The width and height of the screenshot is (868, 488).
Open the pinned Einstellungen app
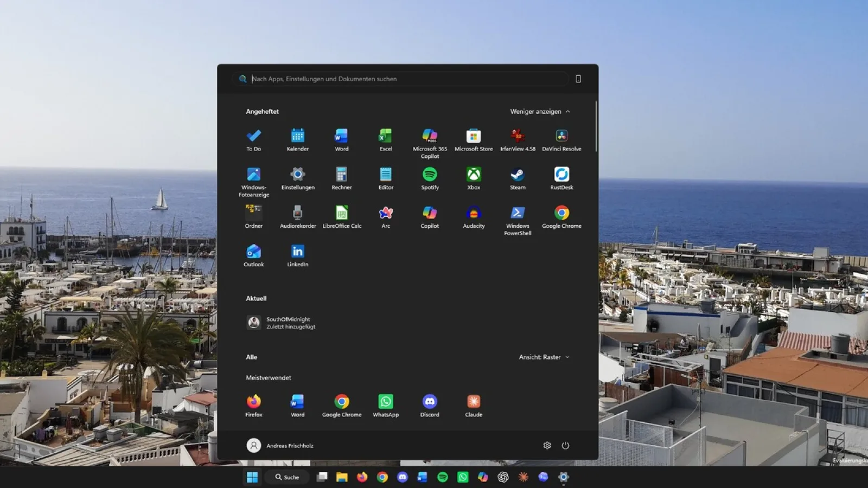click(x=298, y=178)
